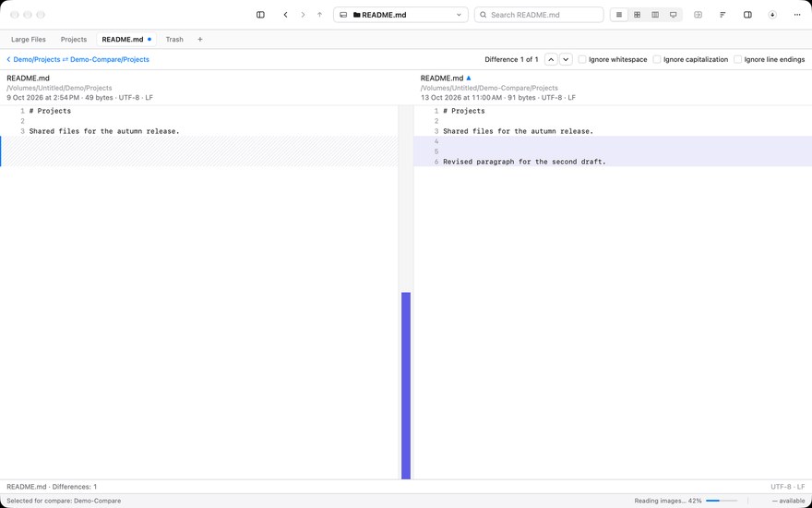Click the Reading images progress bar
Screen dimensions: 812x508
tap(720, 501)
